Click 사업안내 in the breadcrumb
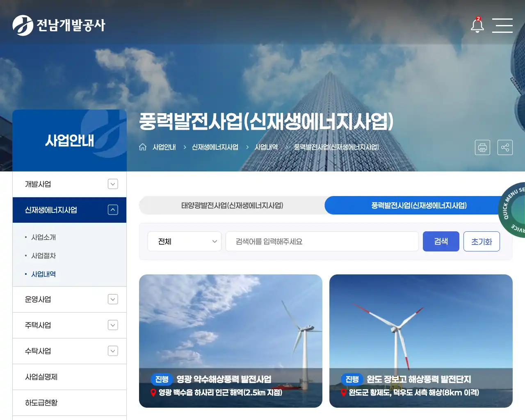Image resolution: width=525 pixels, height=420 pixels. point(164,147)
